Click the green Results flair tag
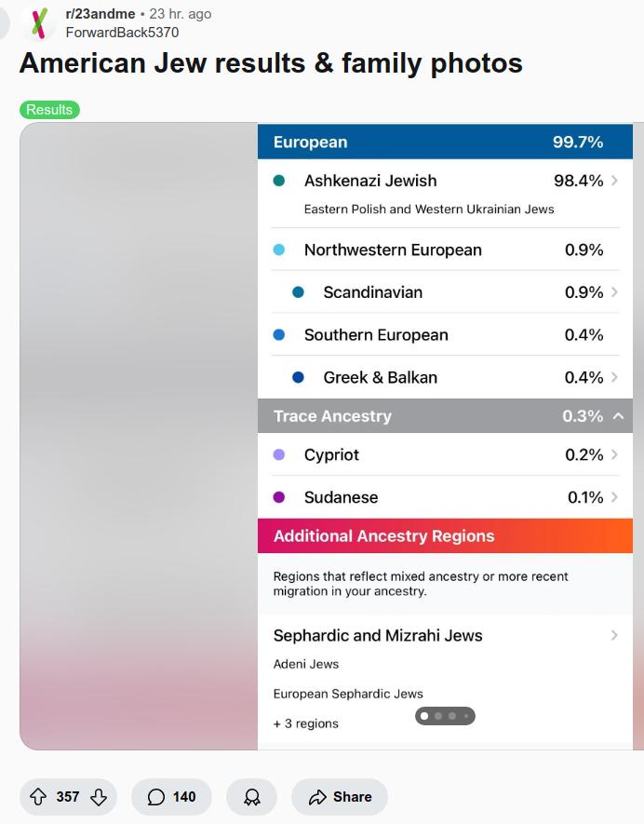This screenshot has width=644, height=824. [x=49, y=110]
